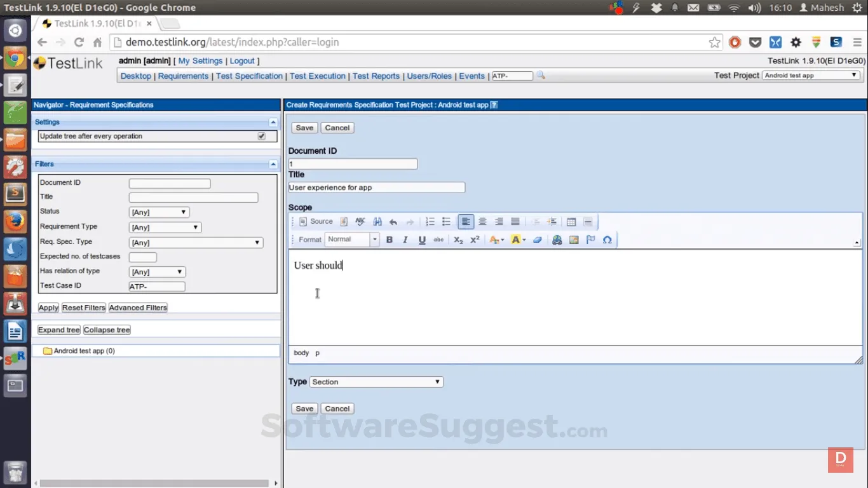Uncheck Update tree after every operation
868x488 pixels.
point(261,136)
